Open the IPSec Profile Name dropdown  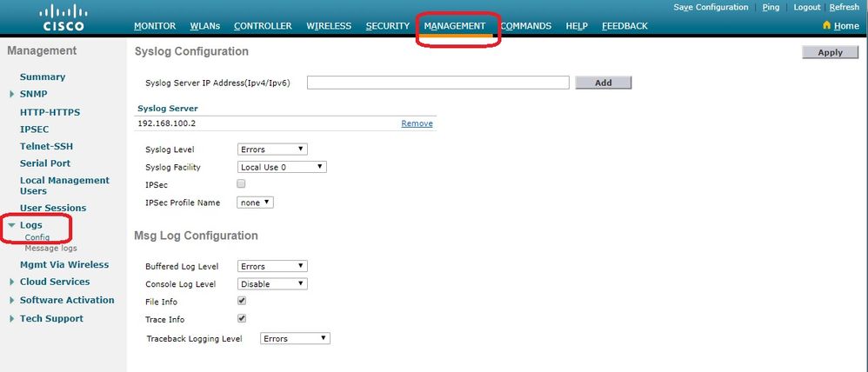255,203
